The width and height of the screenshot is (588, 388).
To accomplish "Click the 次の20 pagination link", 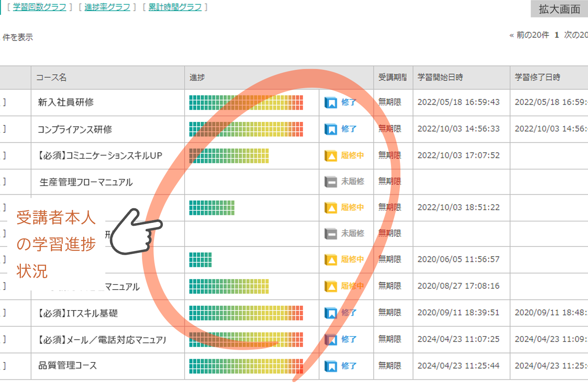I will [x=576, y=35].
